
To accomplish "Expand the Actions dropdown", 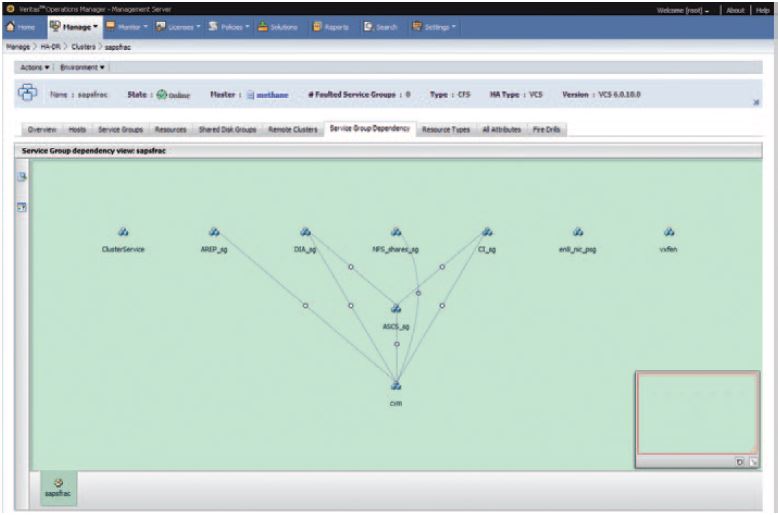I will 35,67.
